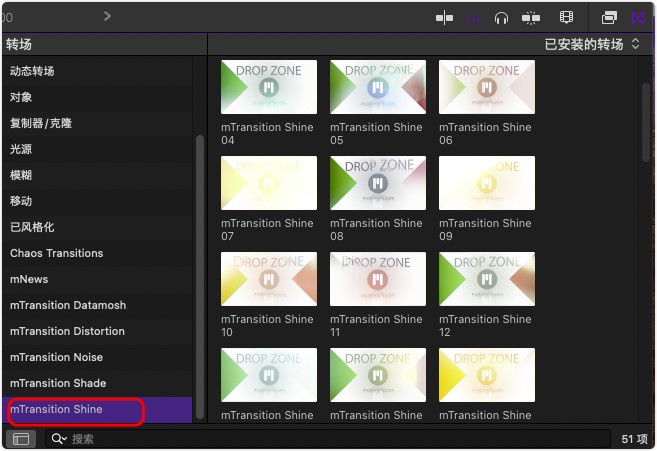Select mTransition Shine 08 thumbnail

(378, 183)
